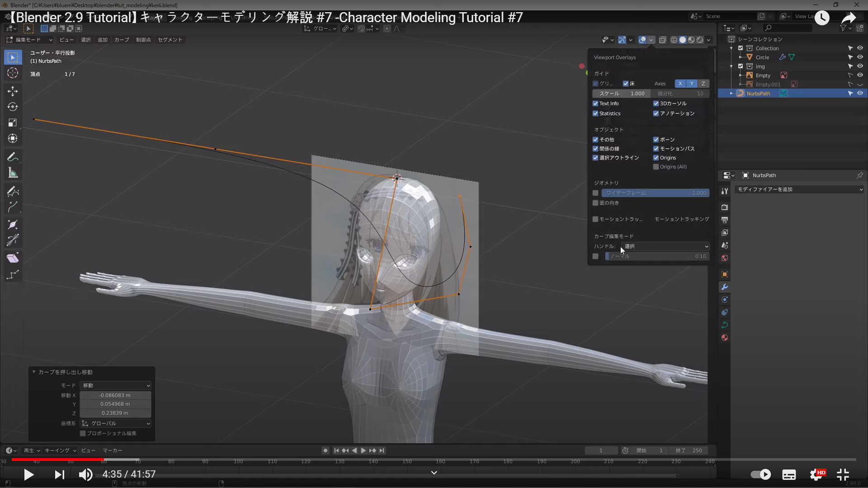This screenshot has height=488, width=868.
Task: Select the Measure ruler tool
Action: click(13, 173)
